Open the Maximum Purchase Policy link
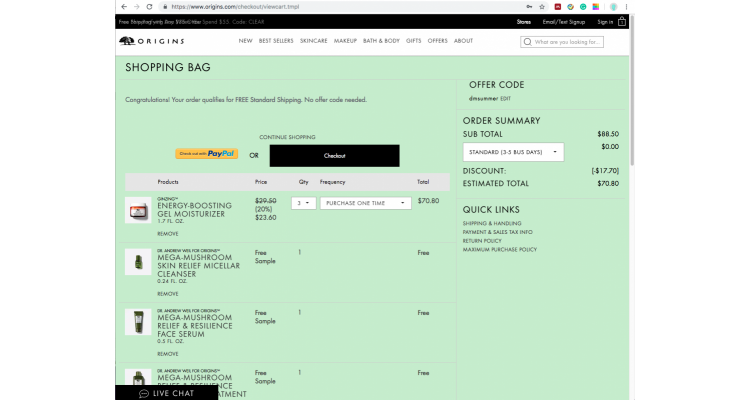The width and height of the screenshot is (750, 400). (499, 249)
